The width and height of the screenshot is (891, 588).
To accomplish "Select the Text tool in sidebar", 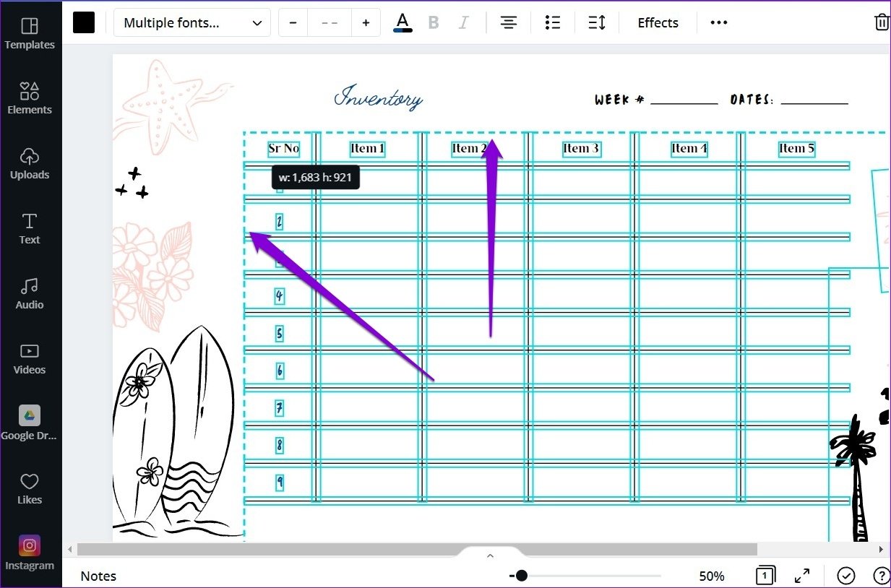I will 30,228.
